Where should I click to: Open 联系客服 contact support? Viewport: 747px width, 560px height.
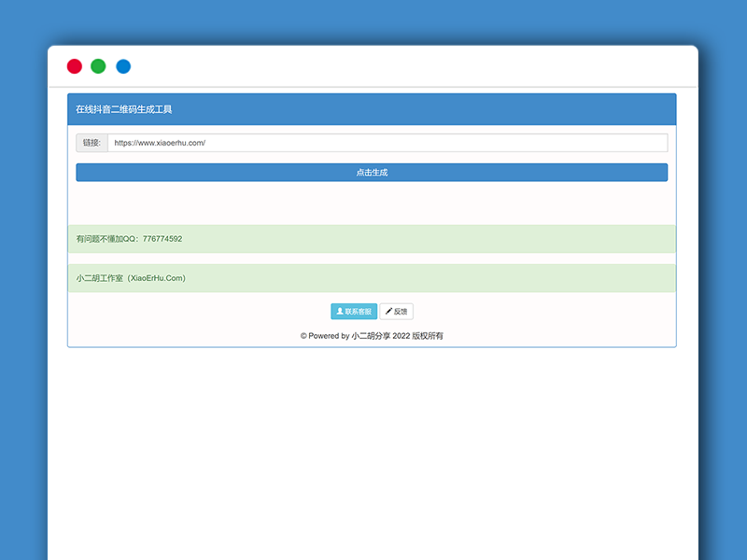pos(354,312)
